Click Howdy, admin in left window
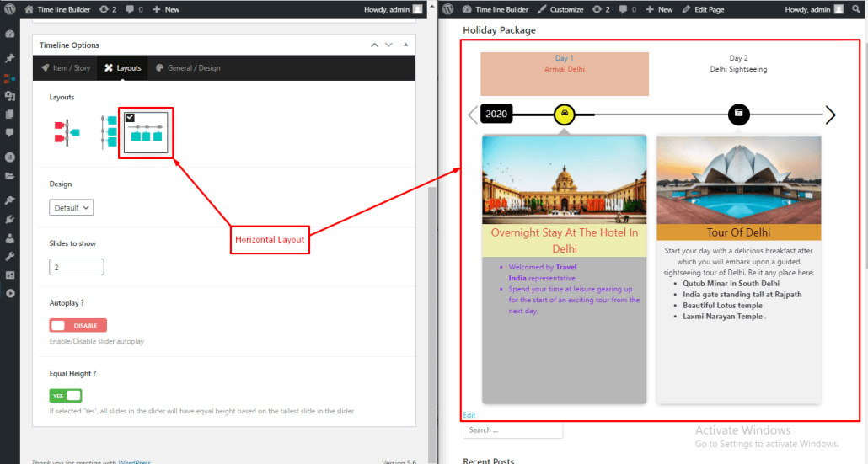The width and height of the screenshot is (868, 464). tap(387, 9)
